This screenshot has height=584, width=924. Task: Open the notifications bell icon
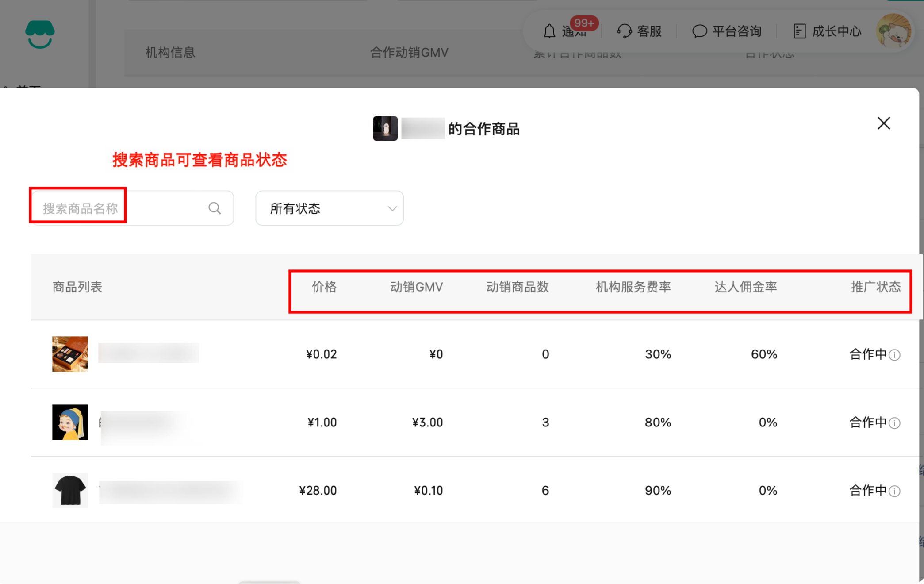(549, 31)
